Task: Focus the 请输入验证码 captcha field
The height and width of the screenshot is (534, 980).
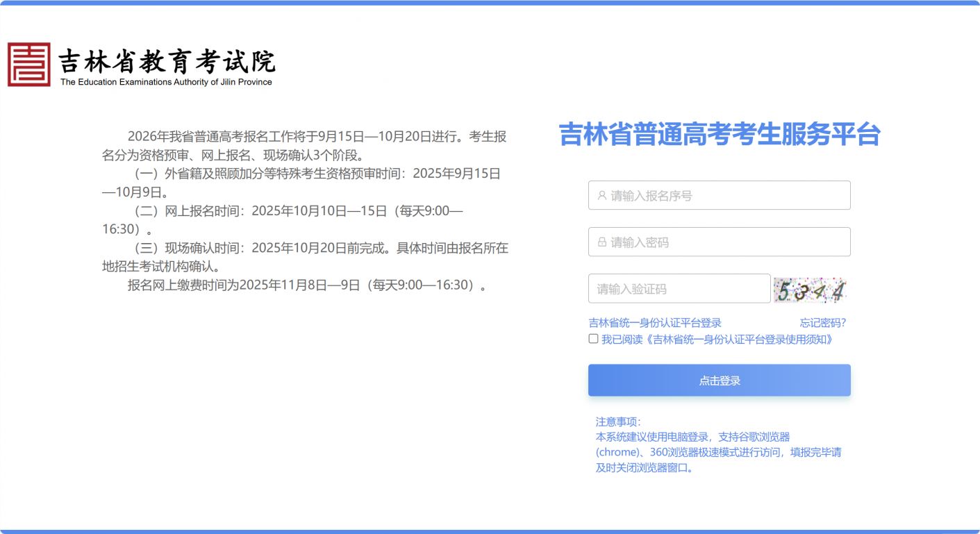Action: [681, 289]
